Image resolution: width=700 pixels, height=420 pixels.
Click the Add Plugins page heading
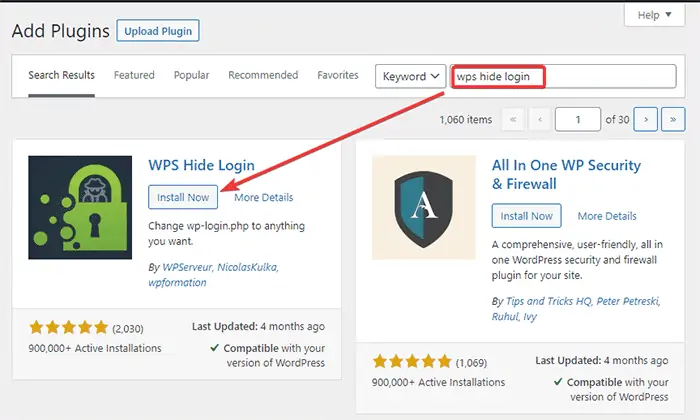(x=61, y=31)
